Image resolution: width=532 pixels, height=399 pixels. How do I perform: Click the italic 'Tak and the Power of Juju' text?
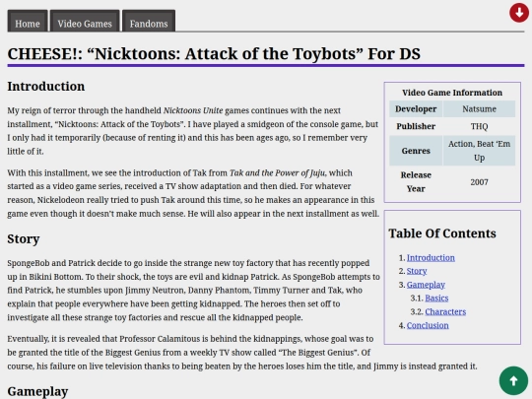[277, 173]
